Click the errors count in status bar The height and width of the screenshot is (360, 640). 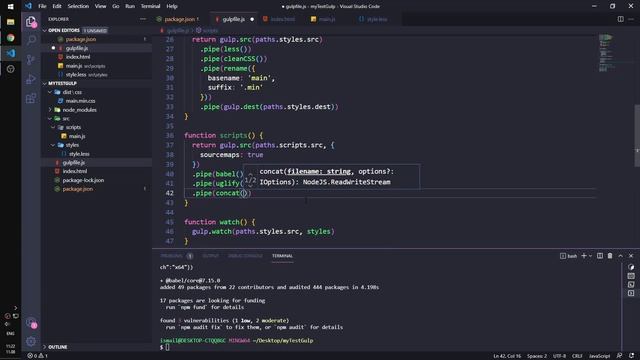[33, 356]
